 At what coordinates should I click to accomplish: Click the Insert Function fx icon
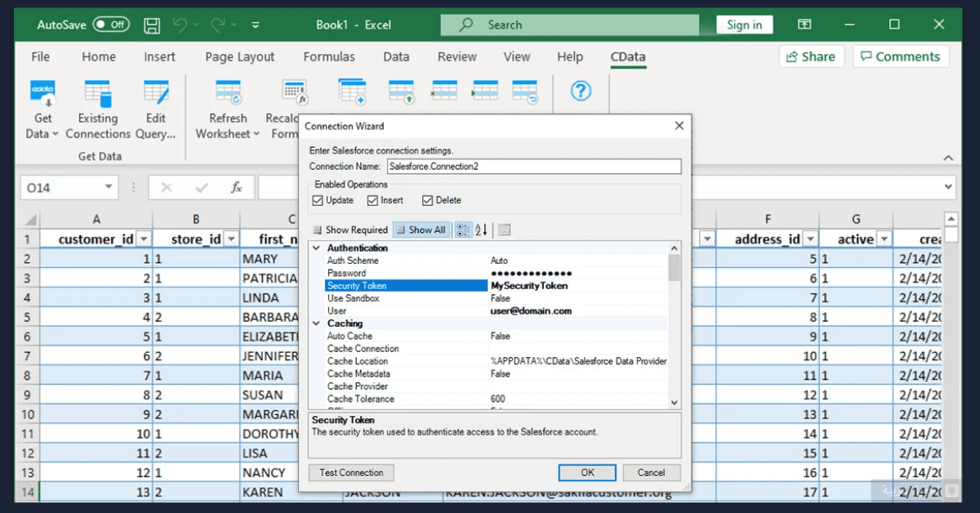coord(236,187)
